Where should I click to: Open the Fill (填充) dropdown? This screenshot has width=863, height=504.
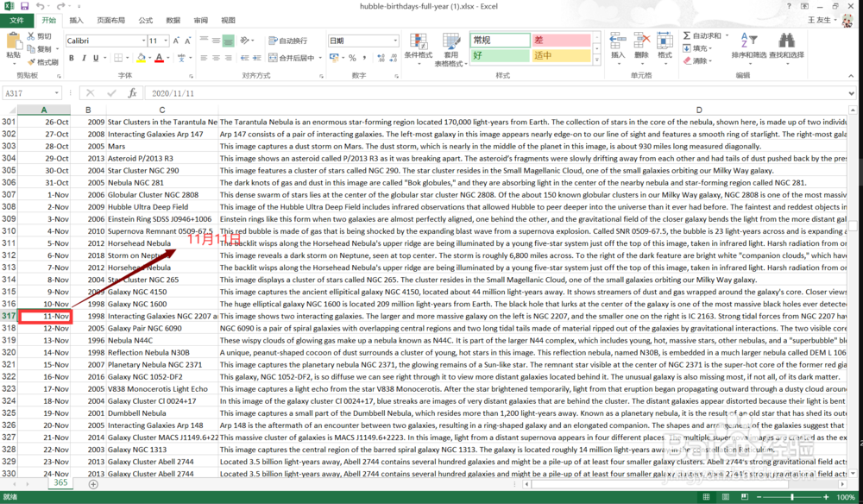[x=698, y=48]
